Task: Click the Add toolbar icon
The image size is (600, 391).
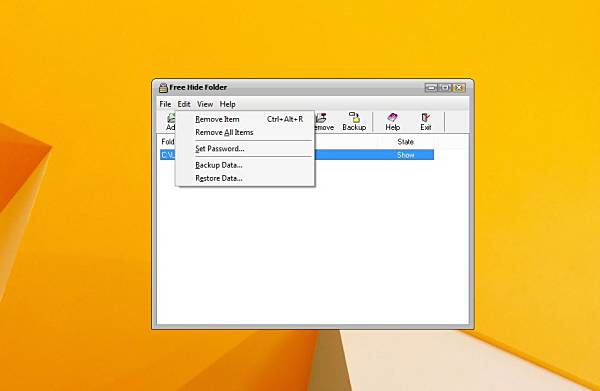Action: 171,122
